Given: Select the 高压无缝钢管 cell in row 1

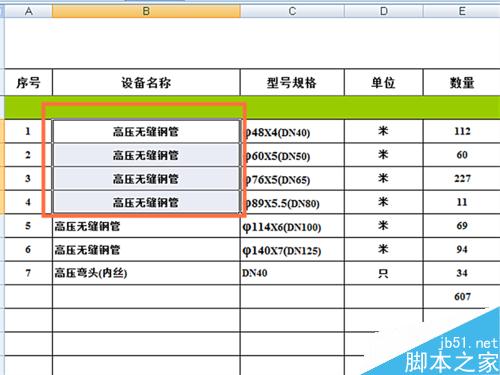Looking at the screenshot, I should [146, 132].
